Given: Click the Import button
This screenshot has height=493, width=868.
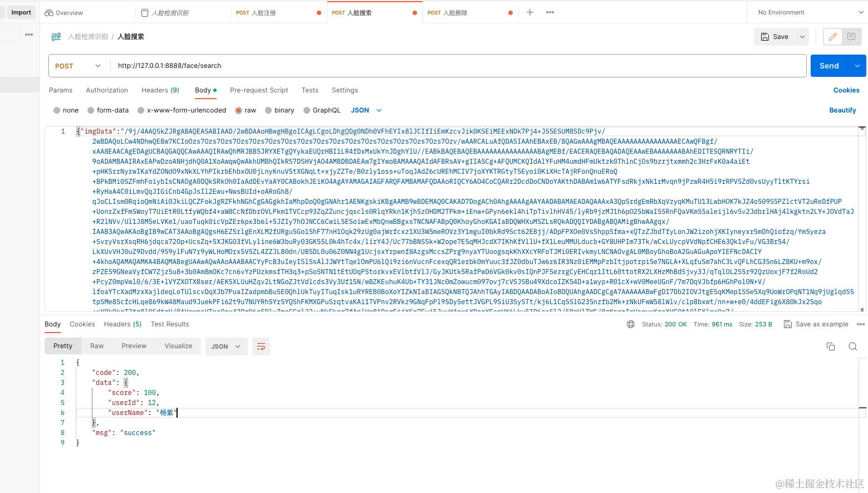Looking at the screenshot, I should click(21, 12).
